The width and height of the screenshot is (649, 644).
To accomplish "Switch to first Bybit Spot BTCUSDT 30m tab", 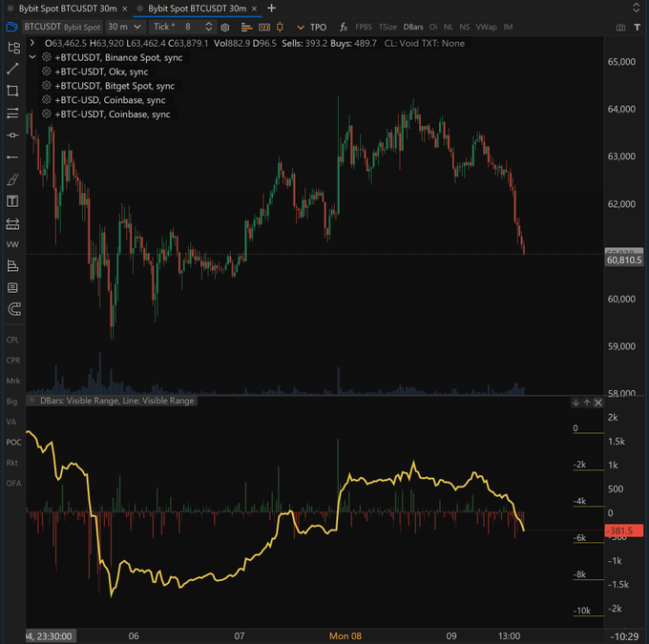I will [68, 9].
